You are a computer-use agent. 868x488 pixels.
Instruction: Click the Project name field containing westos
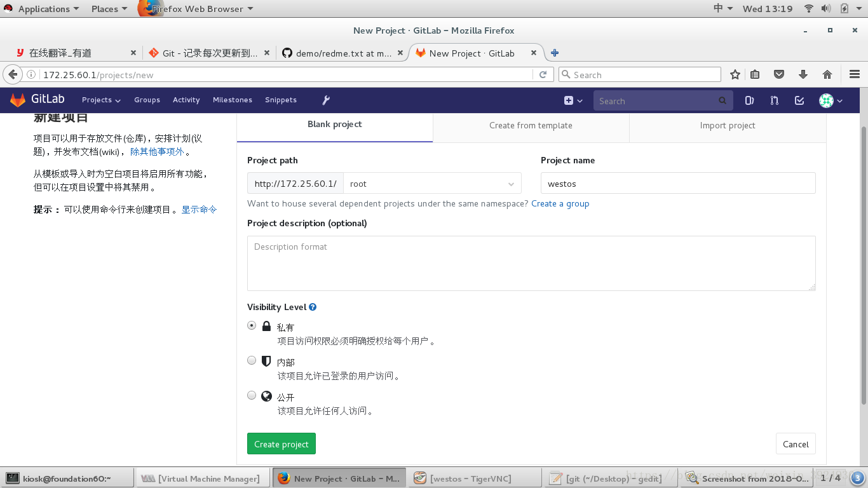678,183
